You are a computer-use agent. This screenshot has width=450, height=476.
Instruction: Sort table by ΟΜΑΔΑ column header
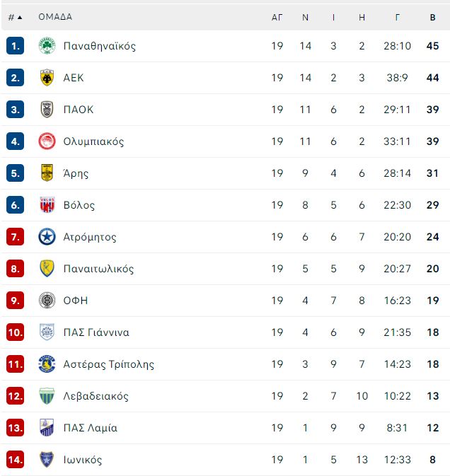(x=55, y=17)
